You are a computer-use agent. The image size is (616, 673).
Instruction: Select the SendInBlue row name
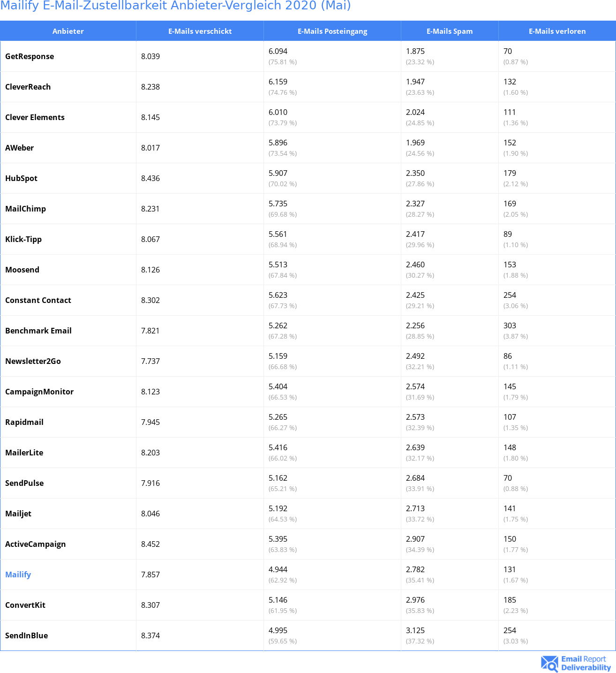click(26, 635)
